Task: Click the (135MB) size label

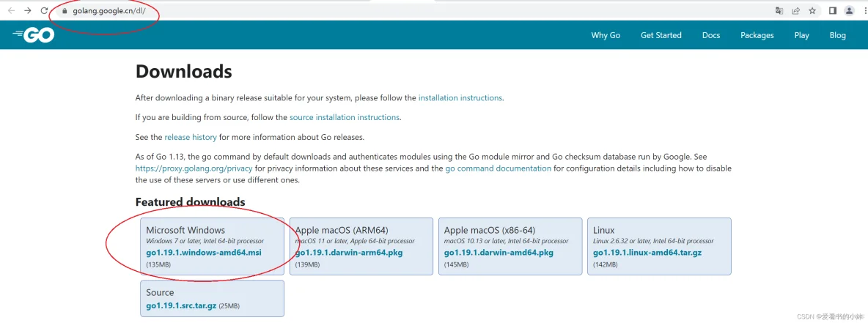Action: (158, 265)
